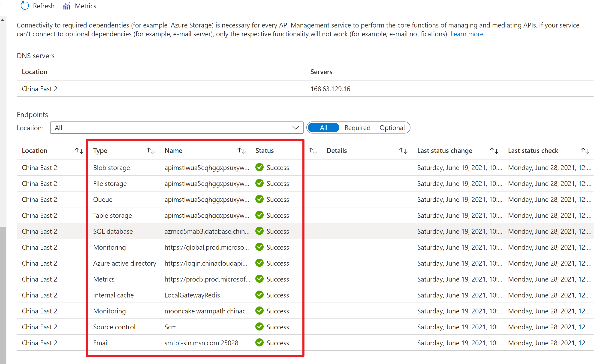Viewport: 597px width, 364px height.
Task: Click Blob storage success status icon
Action: (259, 167)
